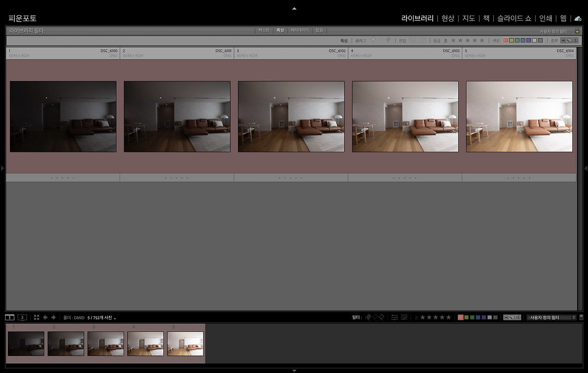Switch to the 현상 module
Image resolution: width=588 pixels, height=373 pixels.
448,18
